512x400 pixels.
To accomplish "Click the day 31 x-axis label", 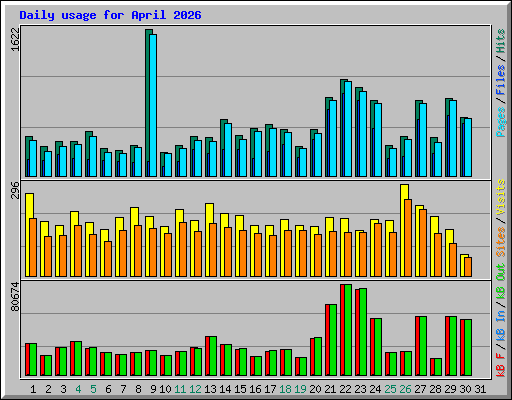I will pos(480,389).
